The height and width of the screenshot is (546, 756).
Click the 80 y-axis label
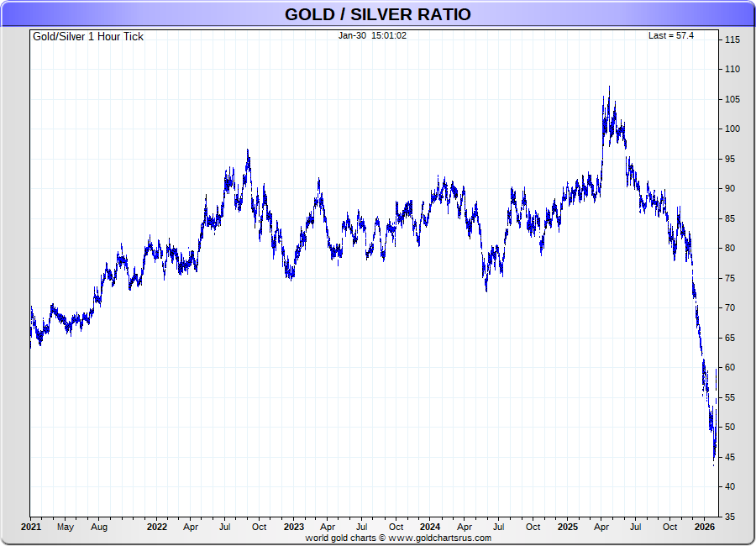tap(730, 249)
